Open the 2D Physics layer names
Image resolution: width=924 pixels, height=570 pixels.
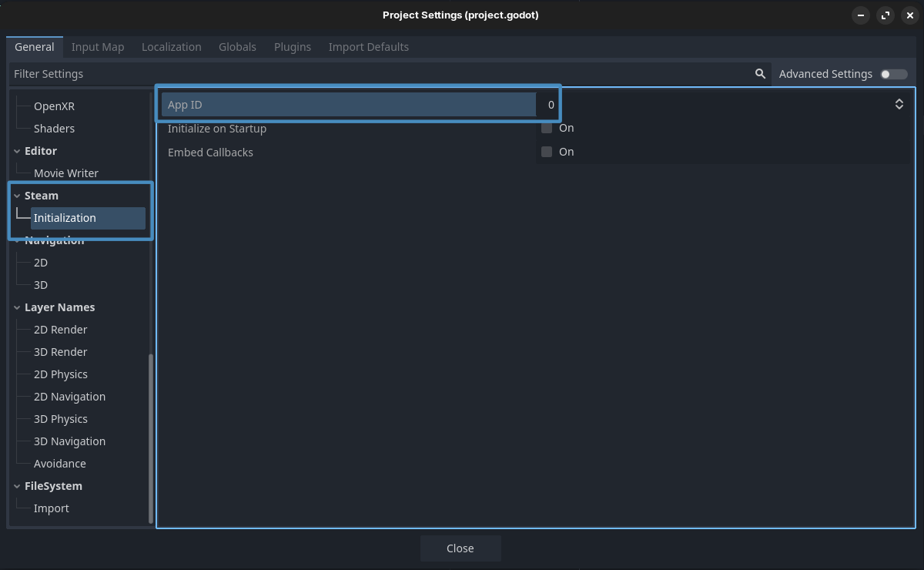(61, 374)
